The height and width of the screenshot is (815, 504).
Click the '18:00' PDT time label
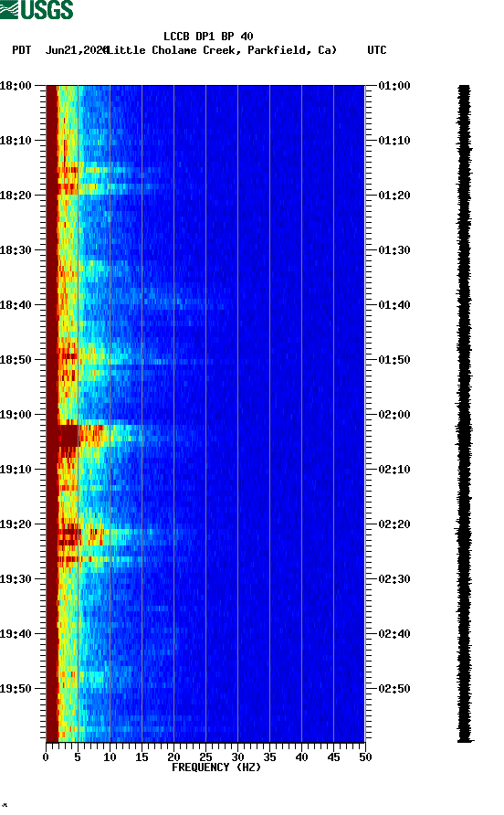[x=16, y=86]
